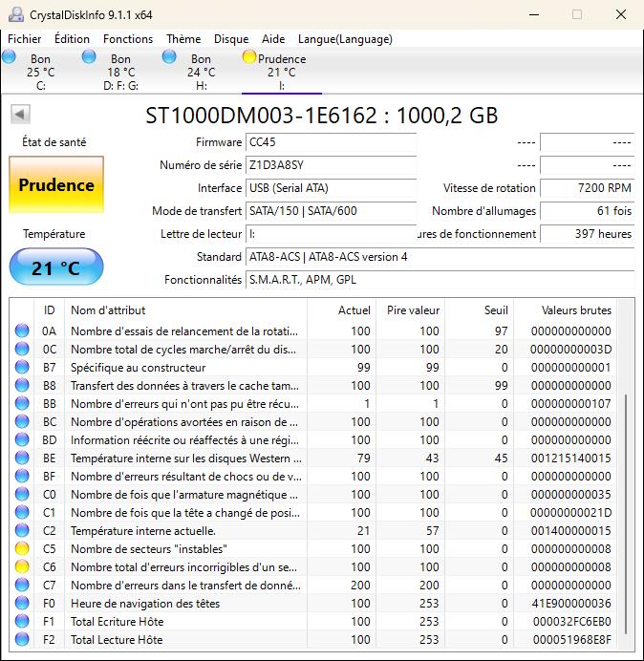644x661 pixels.
Task: Click the CrystalDiskInfo app icon in title bar
Action: pyautogui.click(x=14, y=14)
